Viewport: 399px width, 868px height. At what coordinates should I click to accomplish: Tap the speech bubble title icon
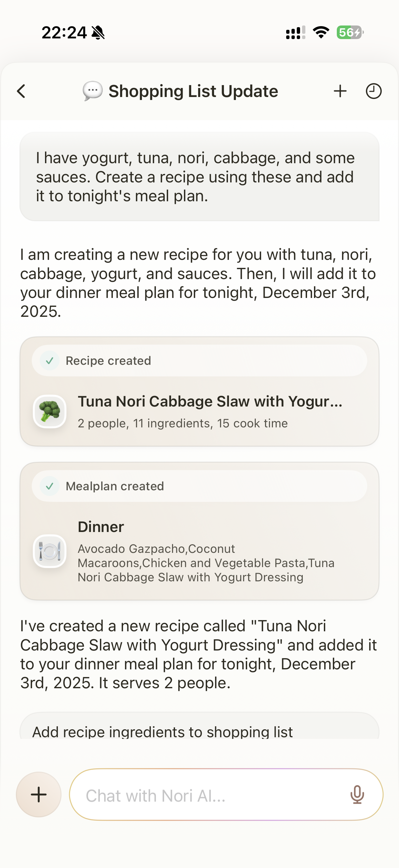pyautogui.click(x=93, y=91)
